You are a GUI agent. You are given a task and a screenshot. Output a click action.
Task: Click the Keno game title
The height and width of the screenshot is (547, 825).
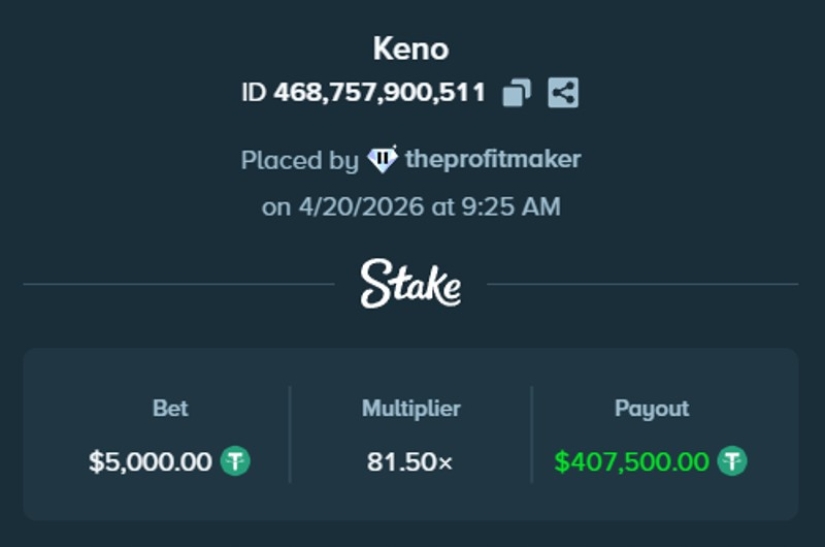point(411,48)
